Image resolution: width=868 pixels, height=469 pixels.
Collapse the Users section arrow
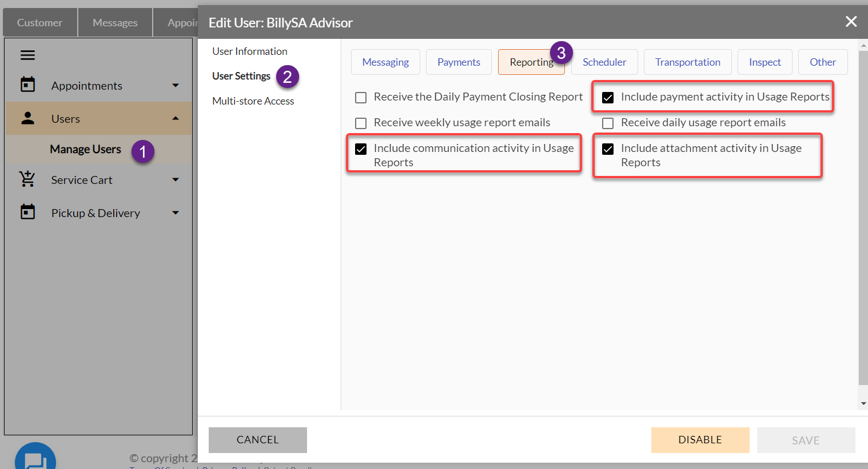[176, 118]
